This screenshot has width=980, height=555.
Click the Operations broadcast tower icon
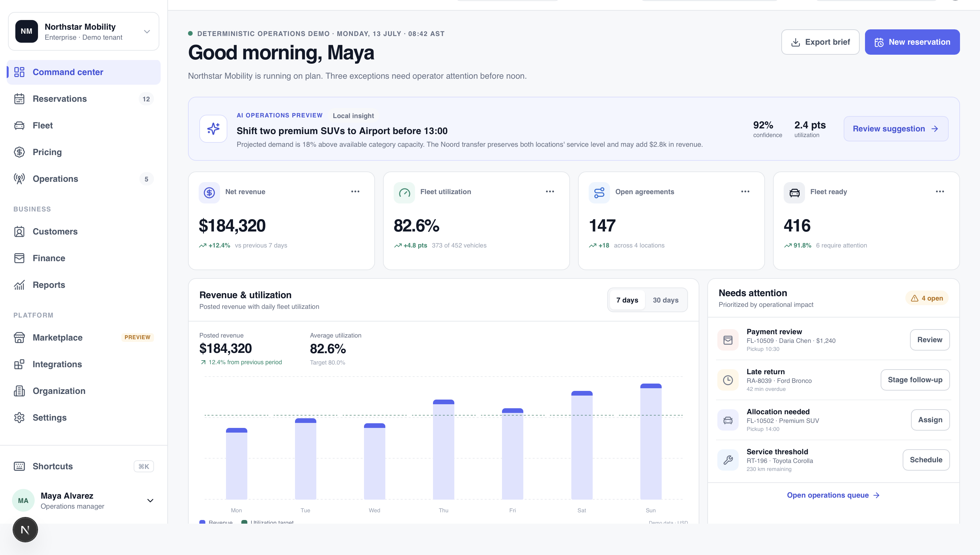[19, 179]
